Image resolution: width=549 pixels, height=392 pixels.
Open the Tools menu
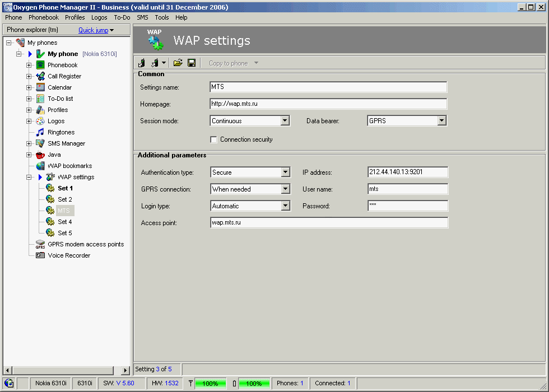(161, 17)
